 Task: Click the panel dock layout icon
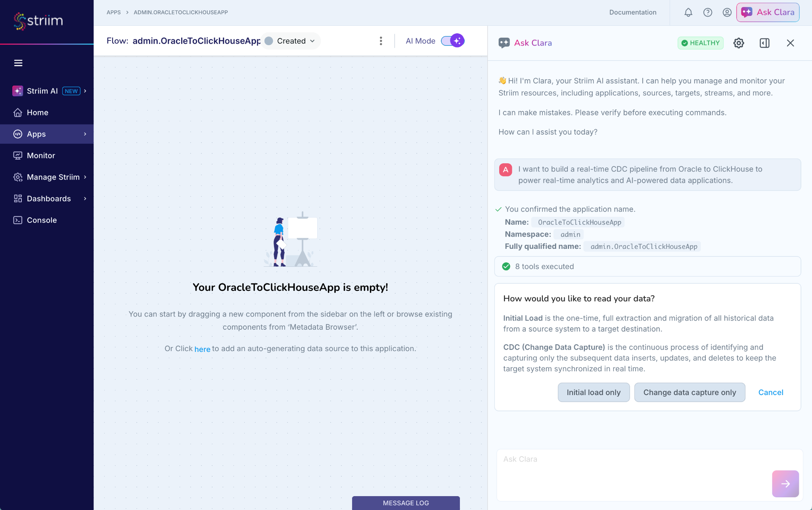pyautogui.click(x=764, y=43)
